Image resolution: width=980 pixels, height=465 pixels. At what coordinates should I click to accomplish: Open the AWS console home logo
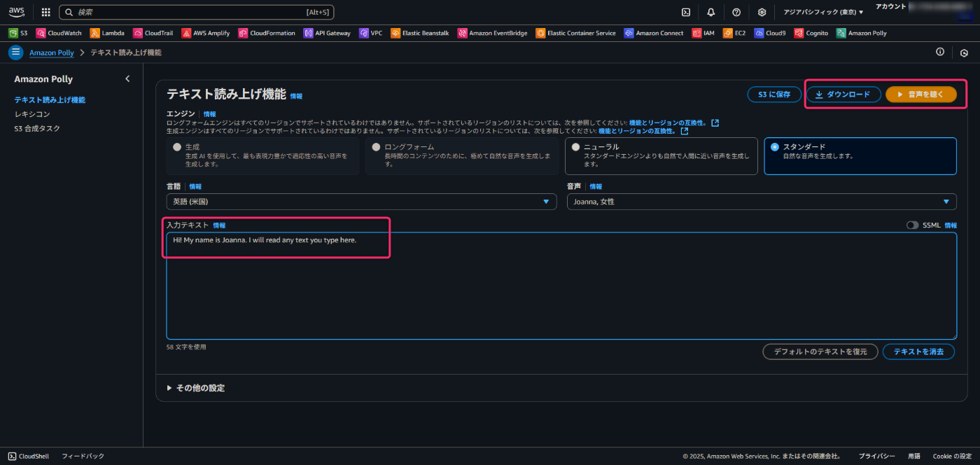pyautogui.click(x=16, y=12)
